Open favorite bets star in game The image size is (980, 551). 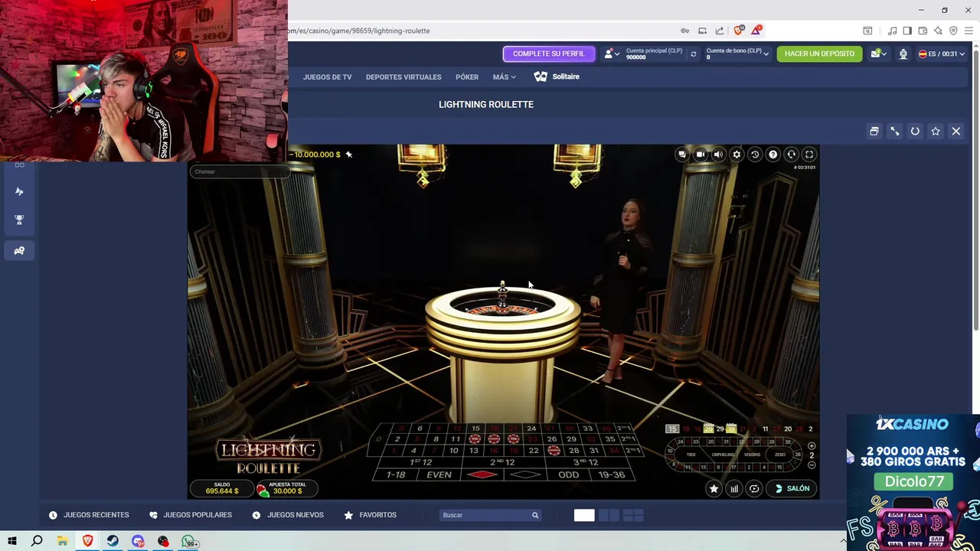click(714, 488)
